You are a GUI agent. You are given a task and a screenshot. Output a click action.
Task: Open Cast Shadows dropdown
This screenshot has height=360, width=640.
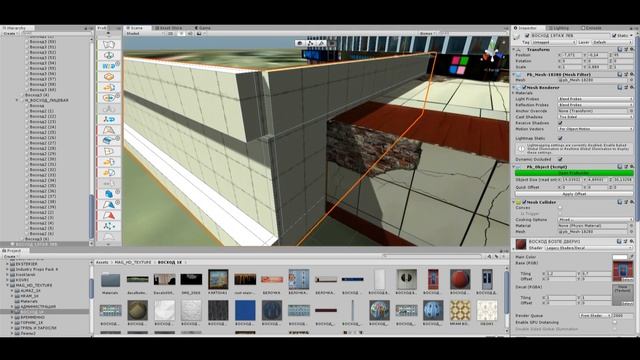(x=595, y=117)
